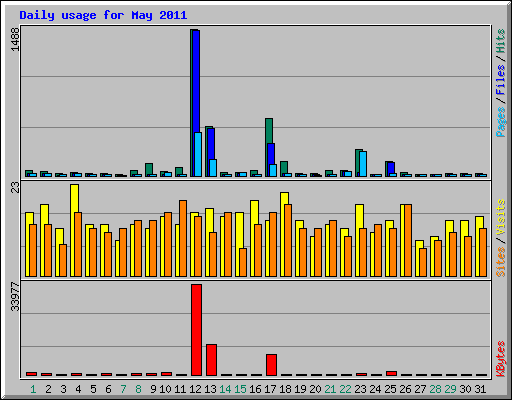The image size is (512, 400).
Task: Click the Hits legend label
Action: pos(500,41)
